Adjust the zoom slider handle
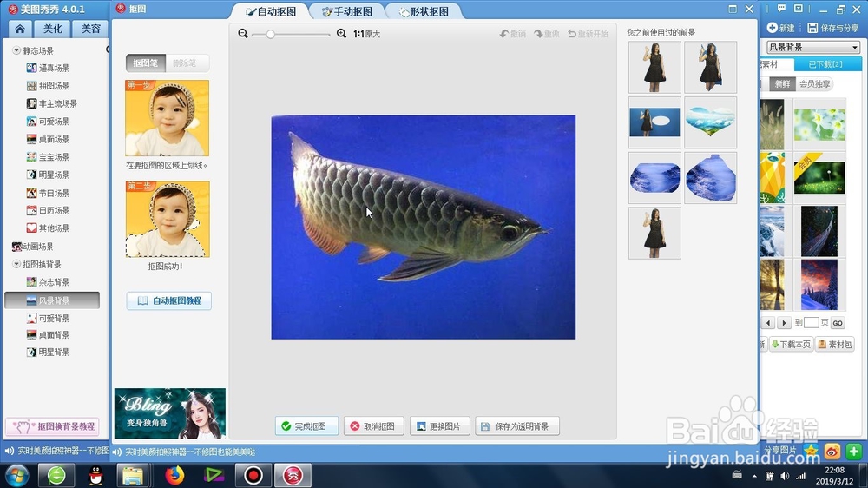The width and height of the screenshot is (868, 488). (x=270, y=35)
